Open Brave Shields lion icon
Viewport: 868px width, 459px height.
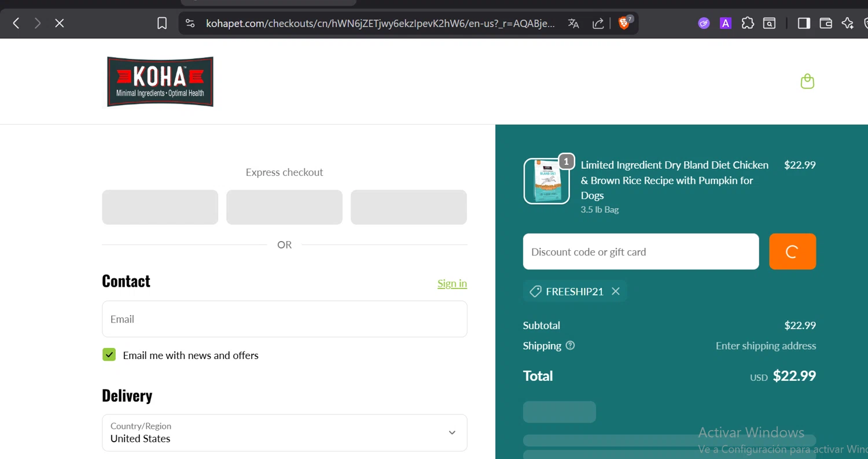(624, 23)
